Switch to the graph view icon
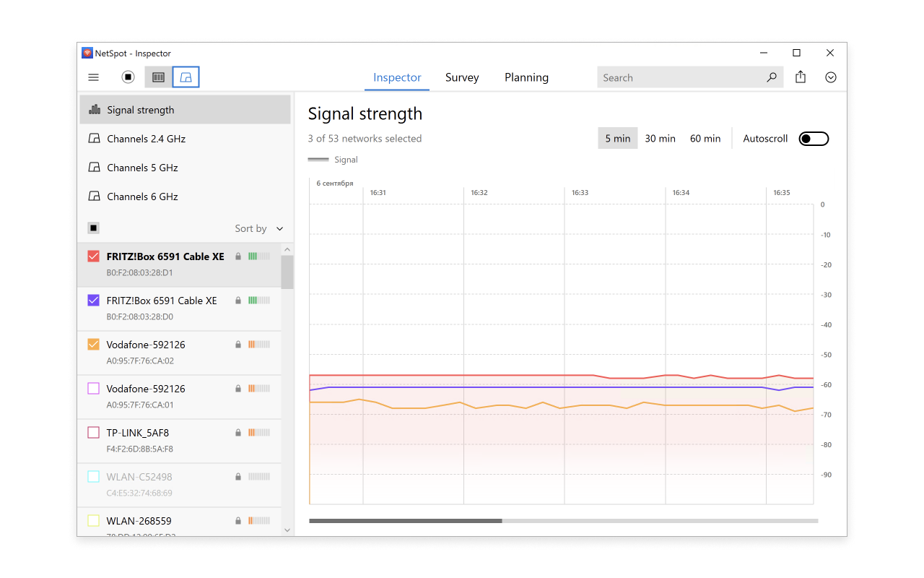Screen dimensions: 924x578 click(186, 77)
